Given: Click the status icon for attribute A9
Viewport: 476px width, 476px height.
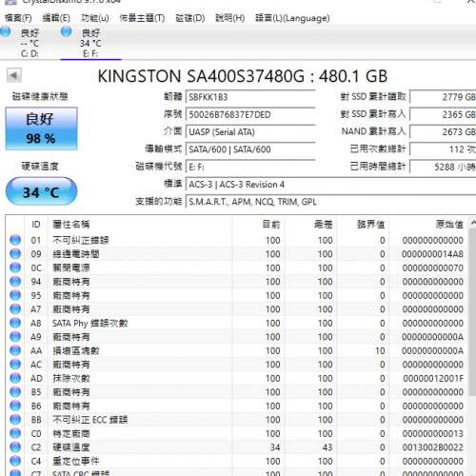Looking at the screenshot, I should pyautogui.click(x=15, y=337).
